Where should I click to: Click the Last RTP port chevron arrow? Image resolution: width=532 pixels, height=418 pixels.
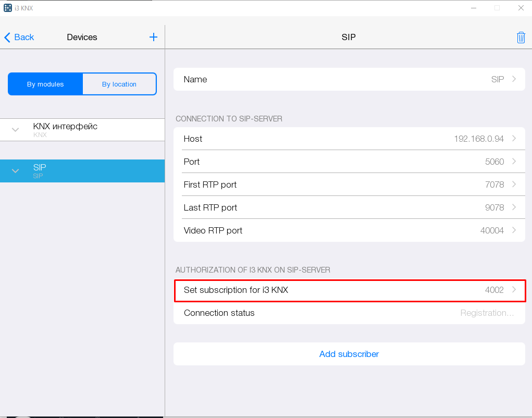(514, 207)
